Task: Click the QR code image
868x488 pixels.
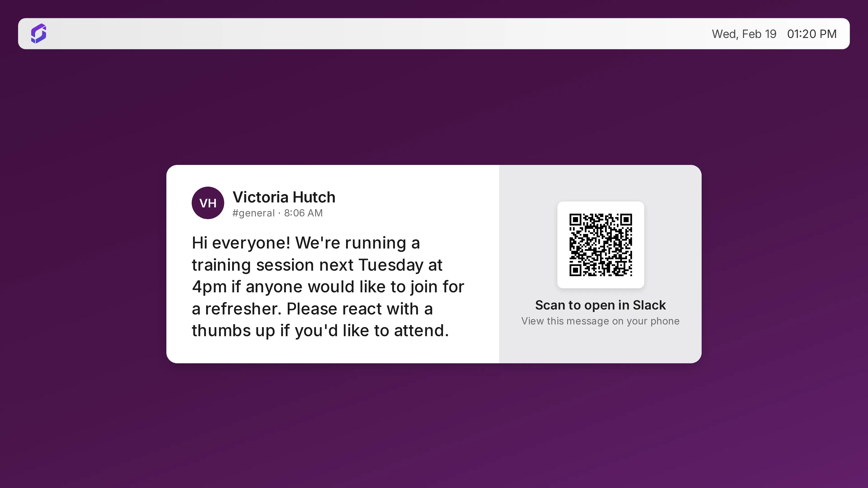Action: point(600,245)
